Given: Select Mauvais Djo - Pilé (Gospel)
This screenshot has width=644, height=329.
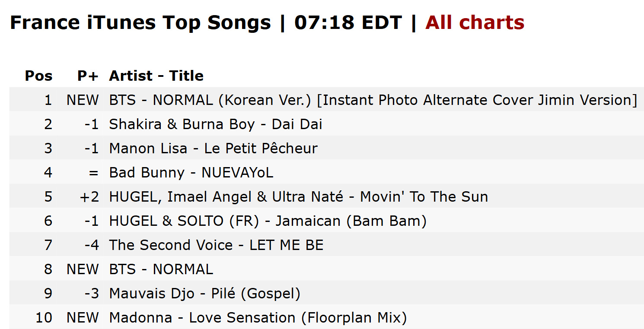Looking at the screenshot, I should pyautogui.click(x=204, y=294).
